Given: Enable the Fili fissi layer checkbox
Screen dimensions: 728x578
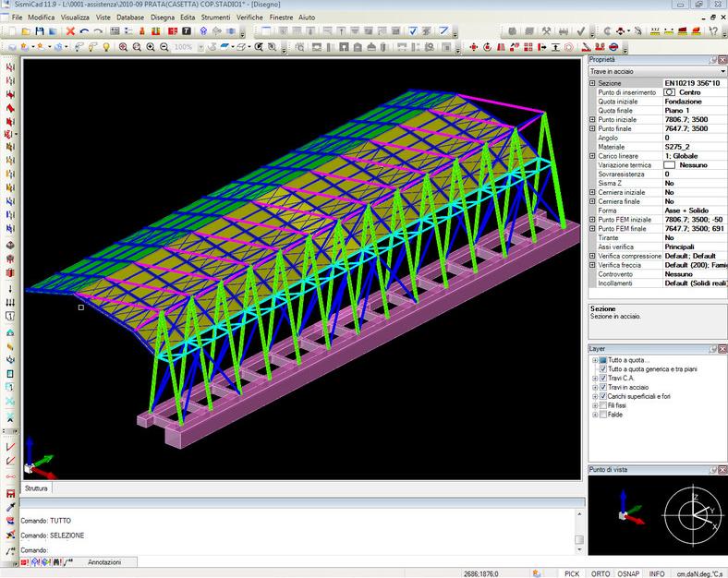Looking at the screenshot, I should click(602, 405).
